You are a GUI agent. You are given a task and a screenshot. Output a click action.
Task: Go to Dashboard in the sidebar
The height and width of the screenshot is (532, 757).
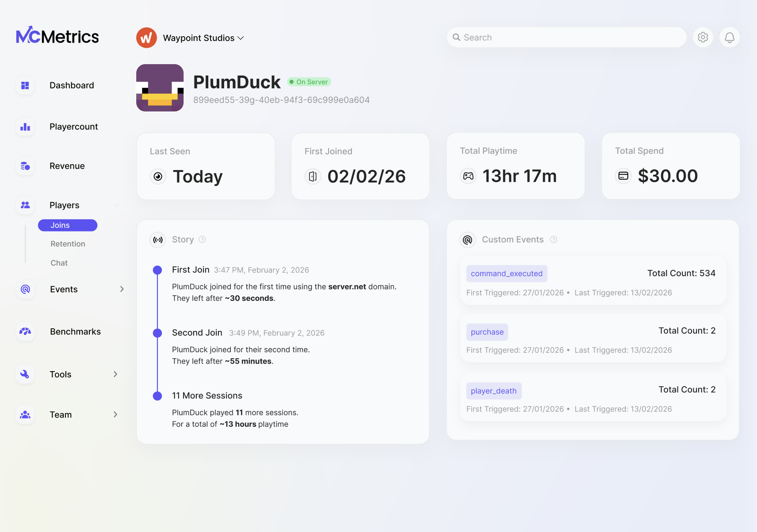(x=72, y=85)
